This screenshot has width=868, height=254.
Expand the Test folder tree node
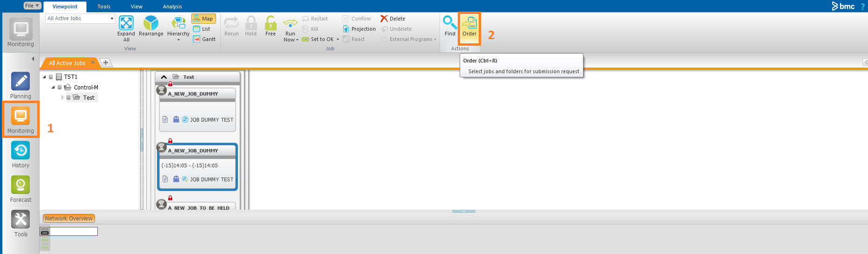62,97
